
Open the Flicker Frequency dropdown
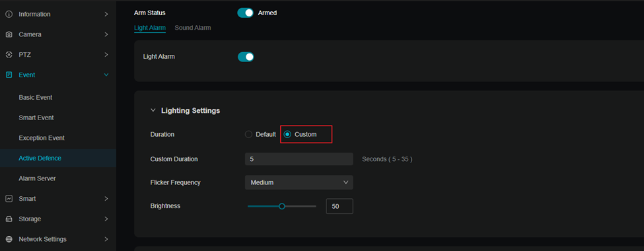[x=299, y=182]
